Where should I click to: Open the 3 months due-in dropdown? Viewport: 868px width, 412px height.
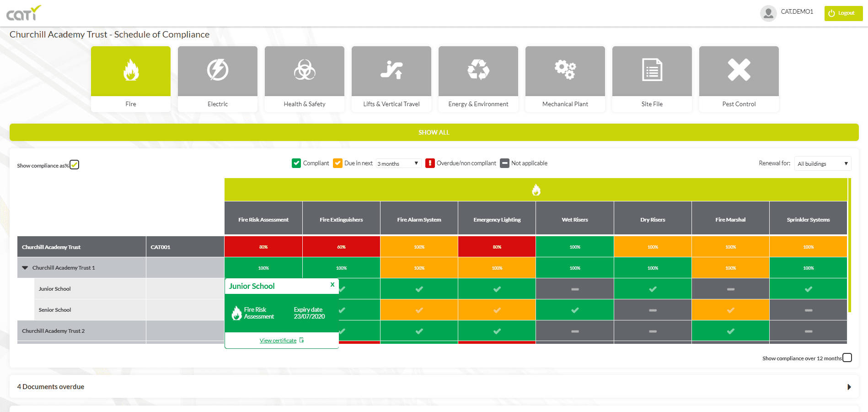[x=398, y=163]
